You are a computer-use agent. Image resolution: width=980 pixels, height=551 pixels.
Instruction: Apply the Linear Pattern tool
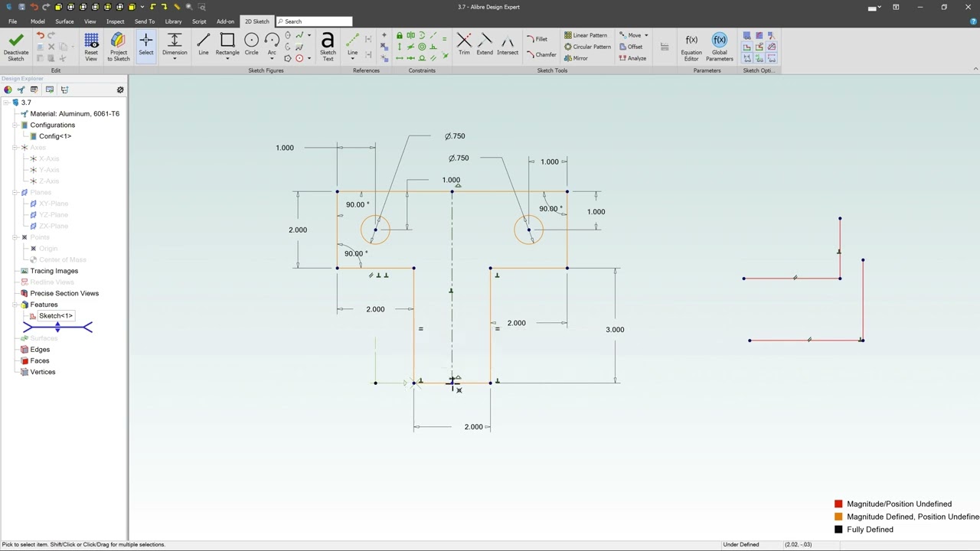[x=586, y=35]
